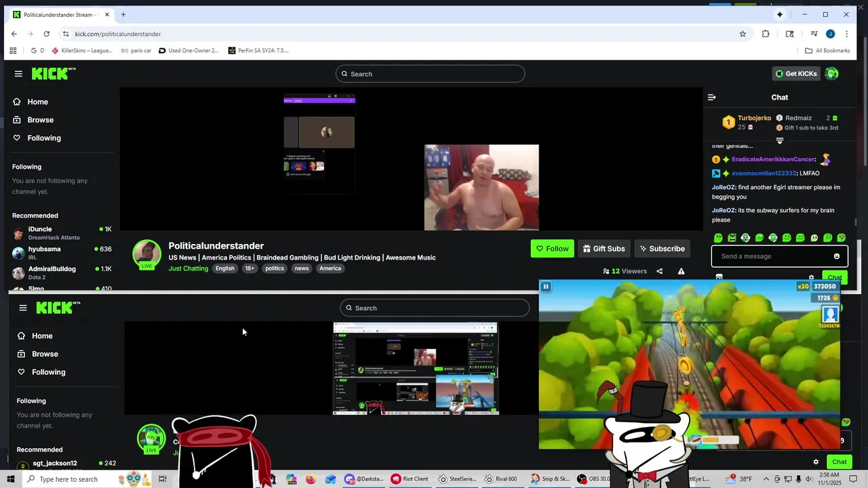Open recommended channel hyubsama

(62, 253)
